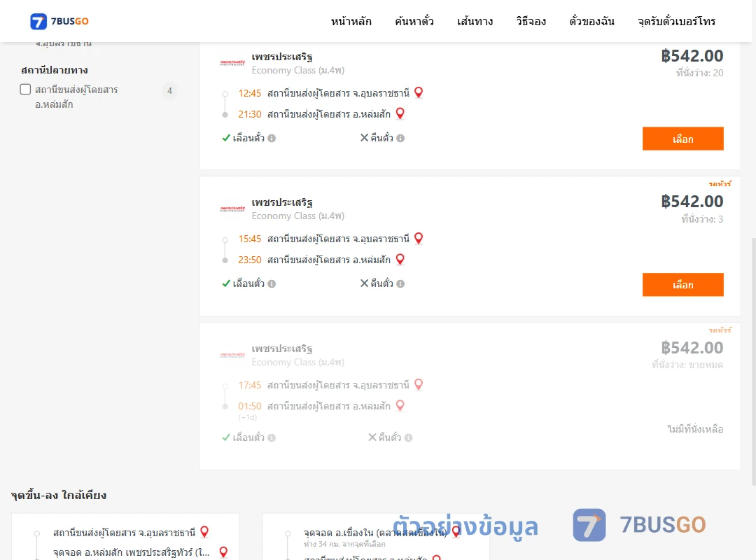Image resolution: width=756 pixels, height=560 pixels.
Task: Click the ไม่มีที่นั่งเหลือ sold-out label
Action: pyautogui.click(x=695, y=429)
